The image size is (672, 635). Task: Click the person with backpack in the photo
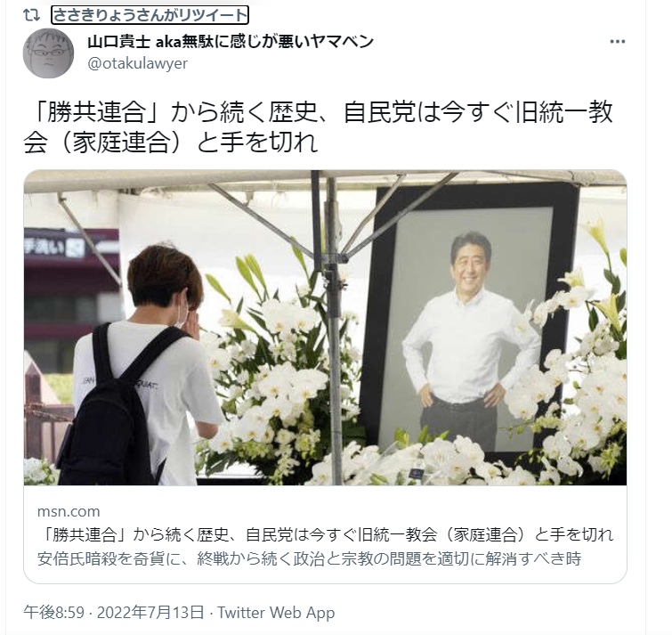[x=142, y=367]
